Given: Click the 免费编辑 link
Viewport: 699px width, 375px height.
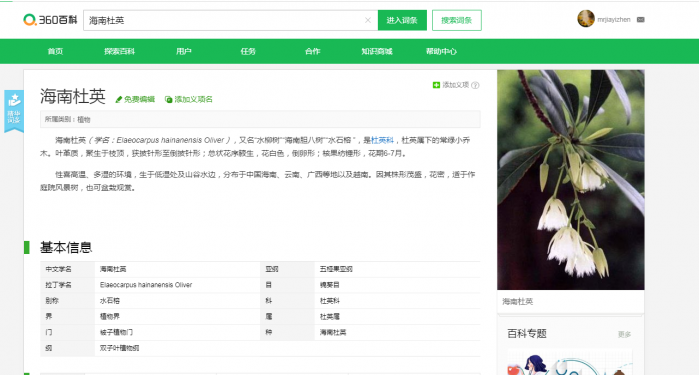Looking at the screenshot, I should coord(139,99).
